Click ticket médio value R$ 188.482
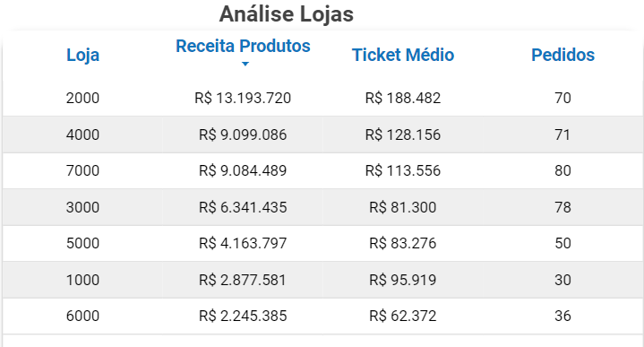This screenshot has width=644, height=347. pos(403,99)
